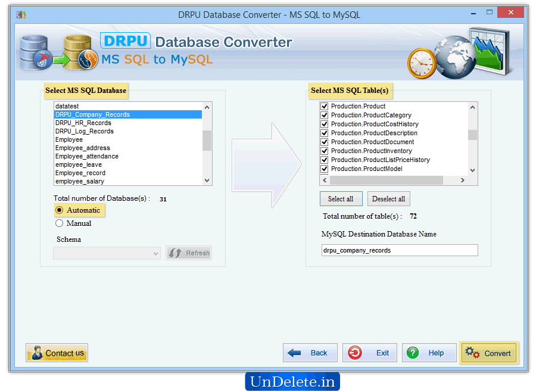536x392 pixels.
Task: Click the Contact us person icon
Action: pos(37,353)
